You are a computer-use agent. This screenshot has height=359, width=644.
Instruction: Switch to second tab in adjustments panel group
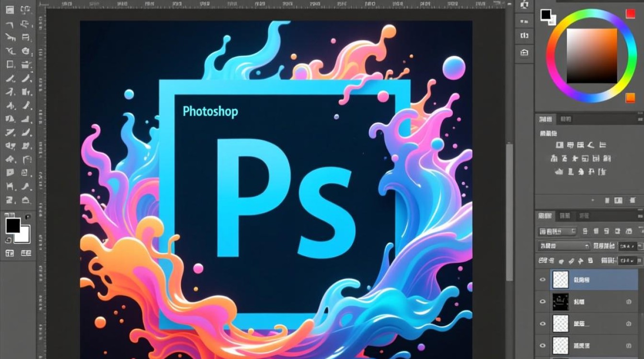565,119
